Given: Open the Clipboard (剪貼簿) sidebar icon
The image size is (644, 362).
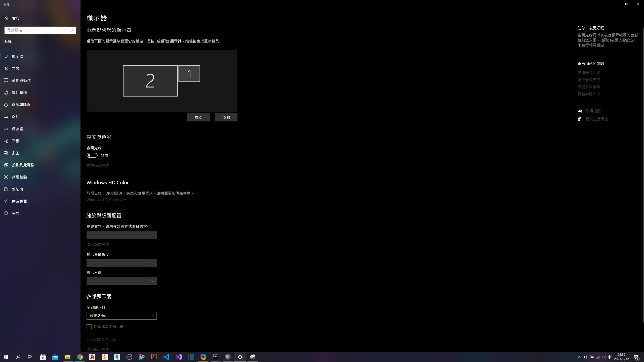Looking at the screenshot, I should pos(6,189).
